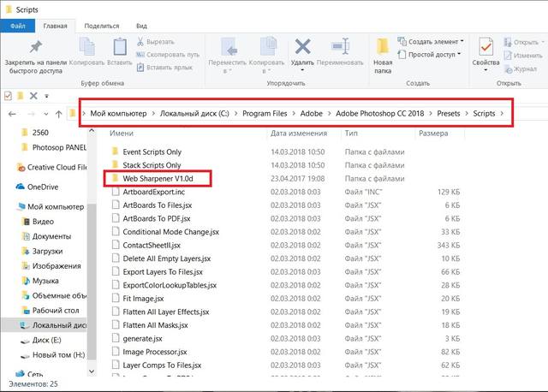Click navigation pane scroll up arrow
Screen dimensions: 548x392
pyautogui.click(x=92, y=131)
